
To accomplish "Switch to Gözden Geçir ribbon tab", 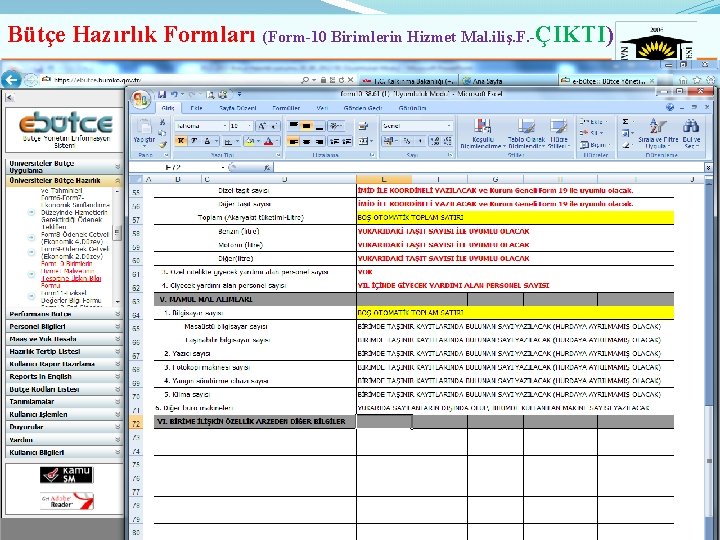I will coord(363,108).
